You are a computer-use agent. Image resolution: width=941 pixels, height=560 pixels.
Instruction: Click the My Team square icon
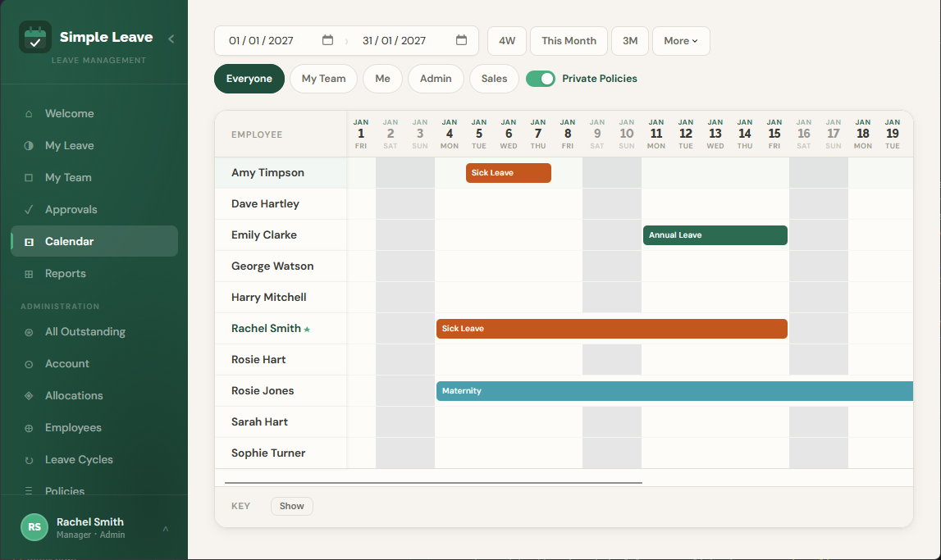(29, 177)
